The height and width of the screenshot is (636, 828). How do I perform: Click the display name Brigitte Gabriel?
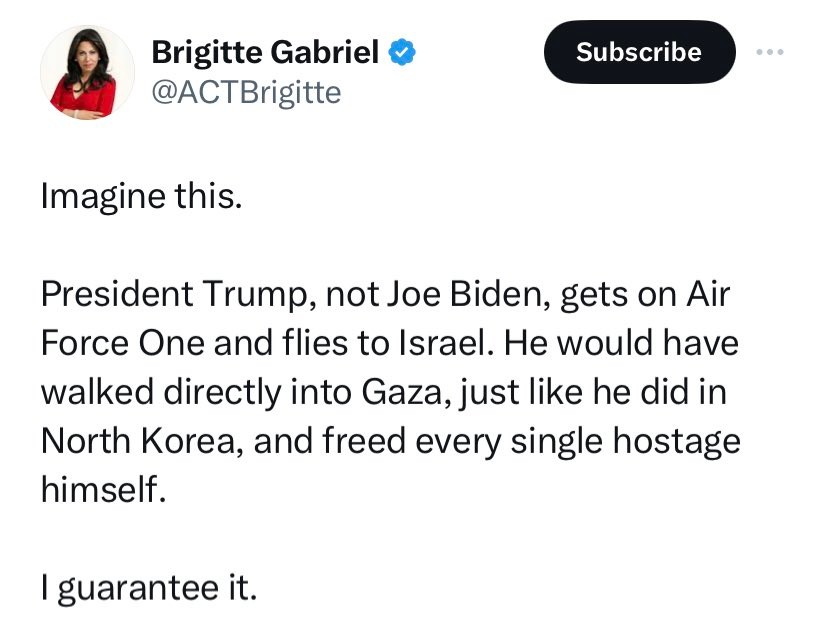tap(265, 53)
